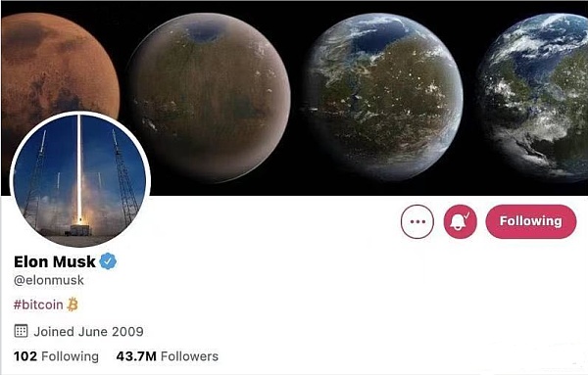
Task: Click the calendar icon beside join date
Action: pos(21,331)
